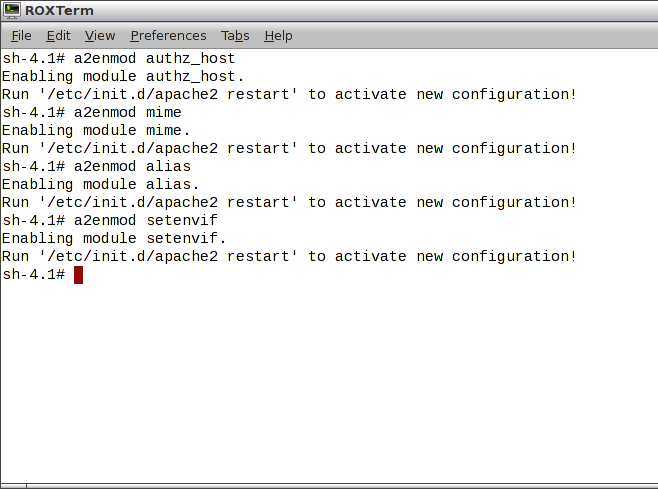Open the Edit menu
The height and width of the screenshot is (489, 658).
point(58,36)
